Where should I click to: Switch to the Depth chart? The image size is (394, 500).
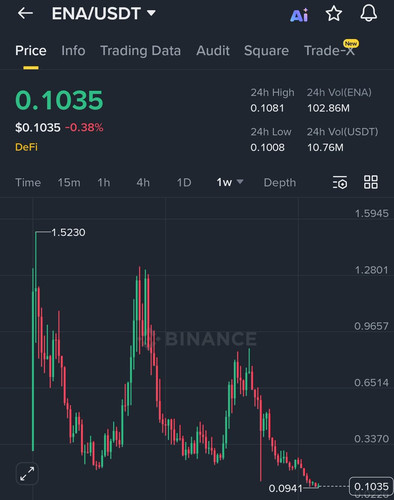coord(280,183)
